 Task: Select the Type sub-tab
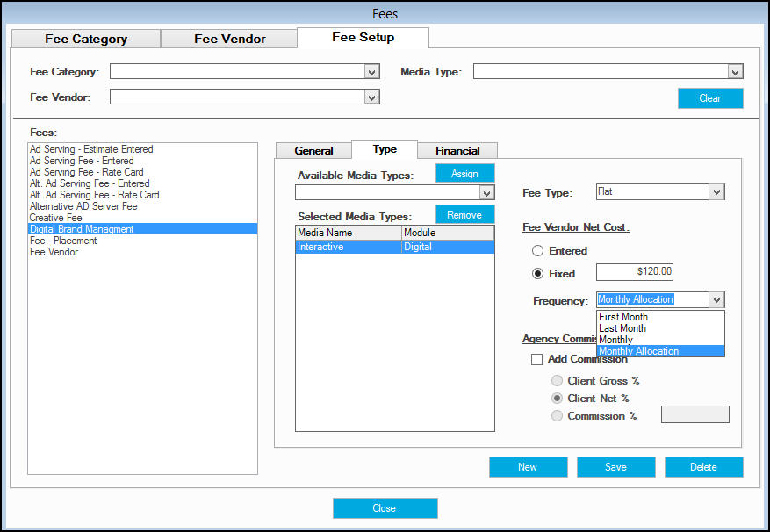click(x=385, y=149)
